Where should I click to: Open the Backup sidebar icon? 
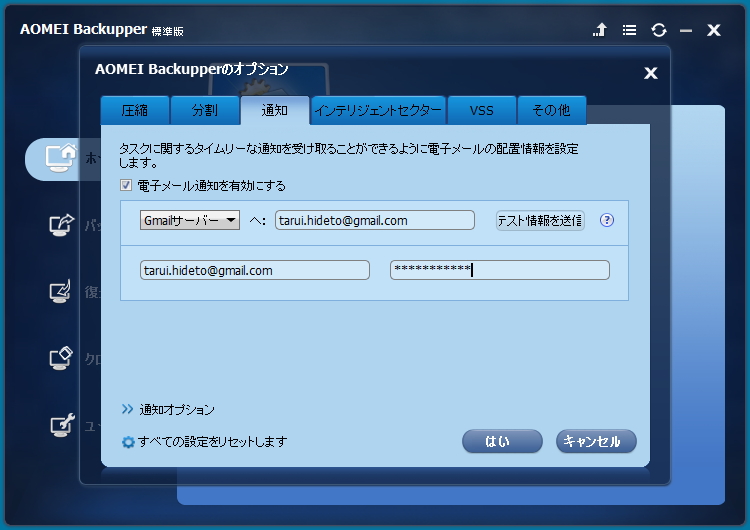coord(61,224)
